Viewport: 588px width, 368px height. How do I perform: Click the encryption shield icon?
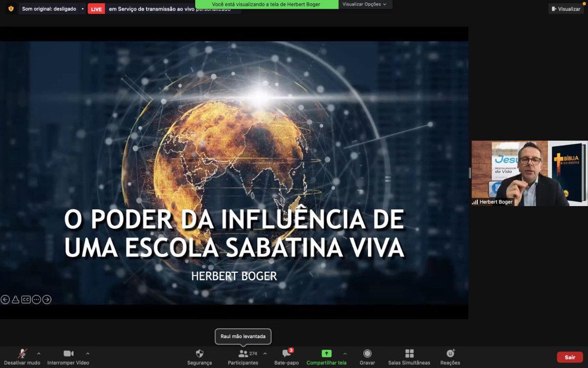click(11, 9)
